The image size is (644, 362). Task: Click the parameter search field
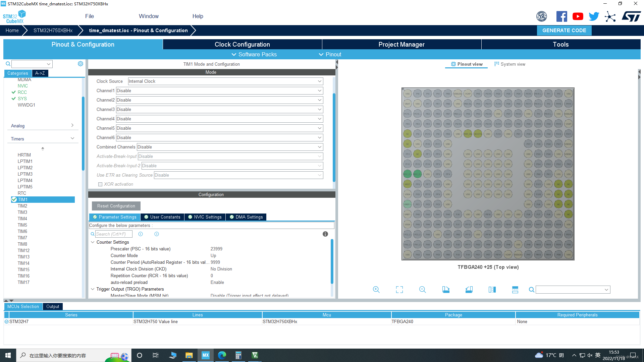coord(113,234)
